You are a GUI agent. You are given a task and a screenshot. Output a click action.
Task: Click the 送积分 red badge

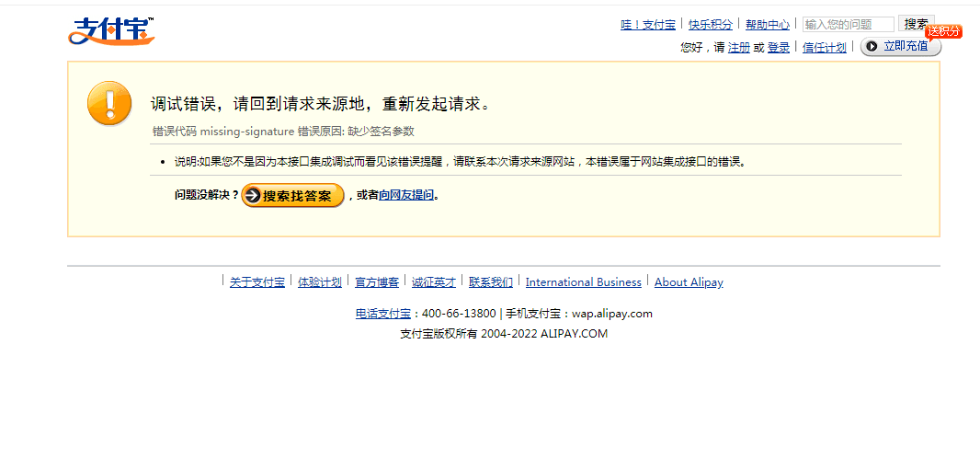coord(943,31)
